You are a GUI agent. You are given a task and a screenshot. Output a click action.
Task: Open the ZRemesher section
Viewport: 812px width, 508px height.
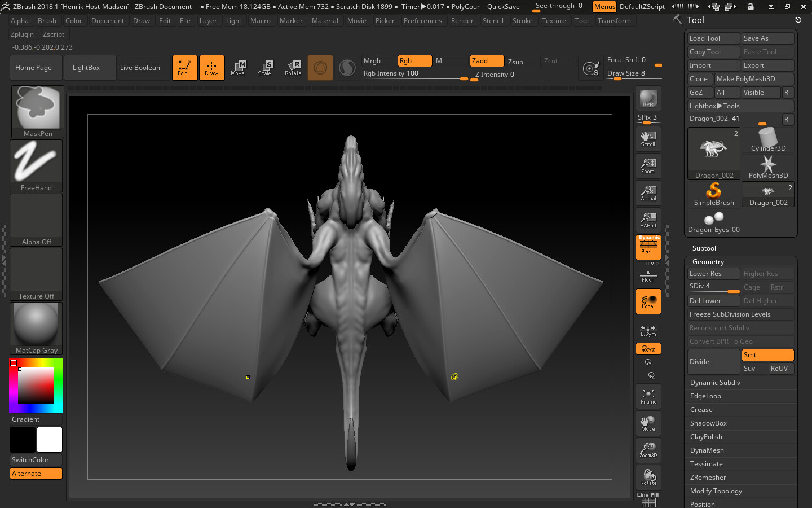tap(707, 477)
